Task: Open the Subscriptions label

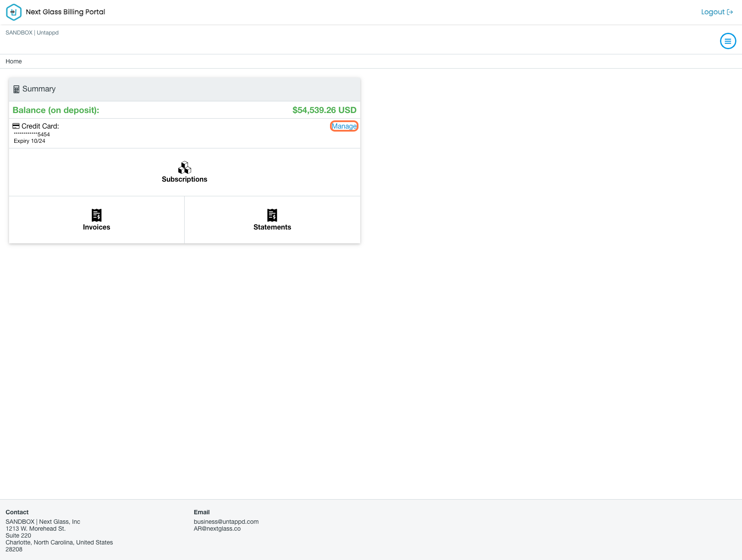Action: pyautogui.click(x=184, y=179)
